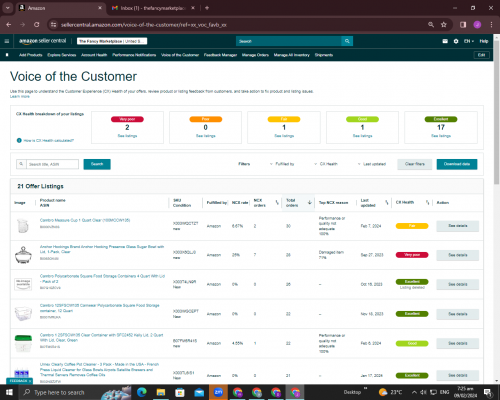Open Manage All Inventory menu item
The height and width of the screenshot is (400, 500).
pyautogui.click(x=292, y=55)
